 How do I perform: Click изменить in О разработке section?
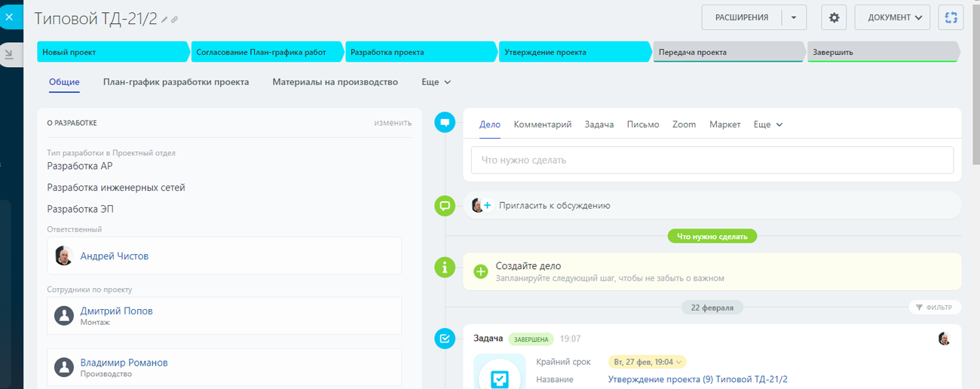coord(393,123)
